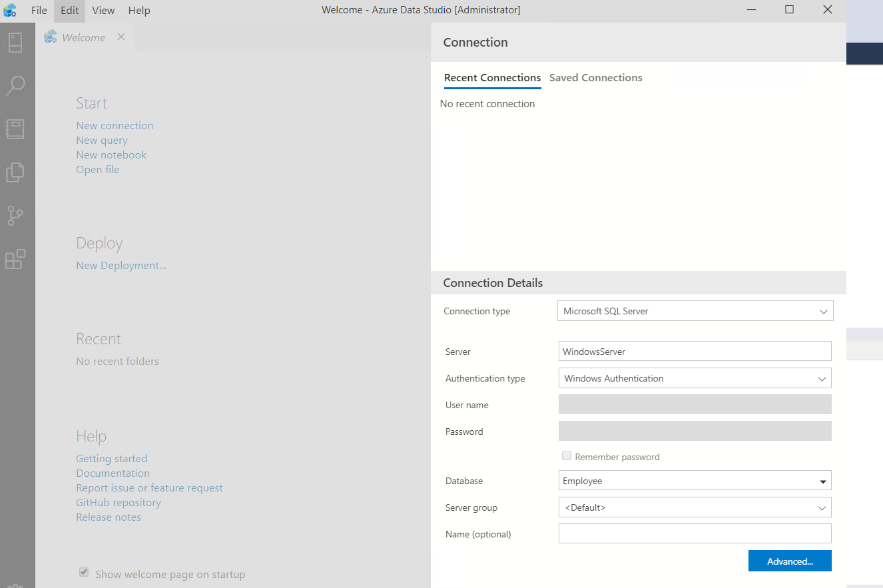Viewport: 883px width, 588px height.
Task: Toggle Show welcome page on startup
Action: pos(84,572)
